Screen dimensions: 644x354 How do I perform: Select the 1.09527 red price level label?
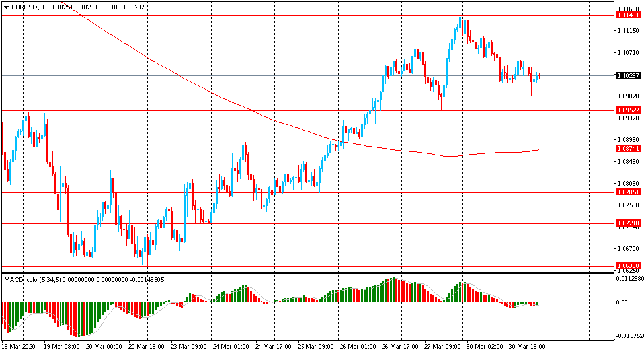pyautogui.click(x=628, y=110)
